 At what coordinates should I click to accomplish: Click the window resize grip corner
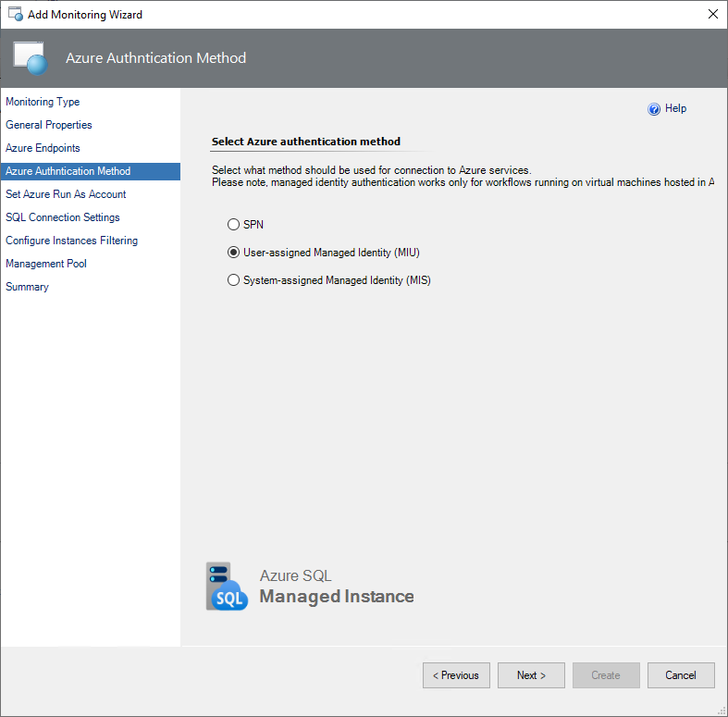722,711
